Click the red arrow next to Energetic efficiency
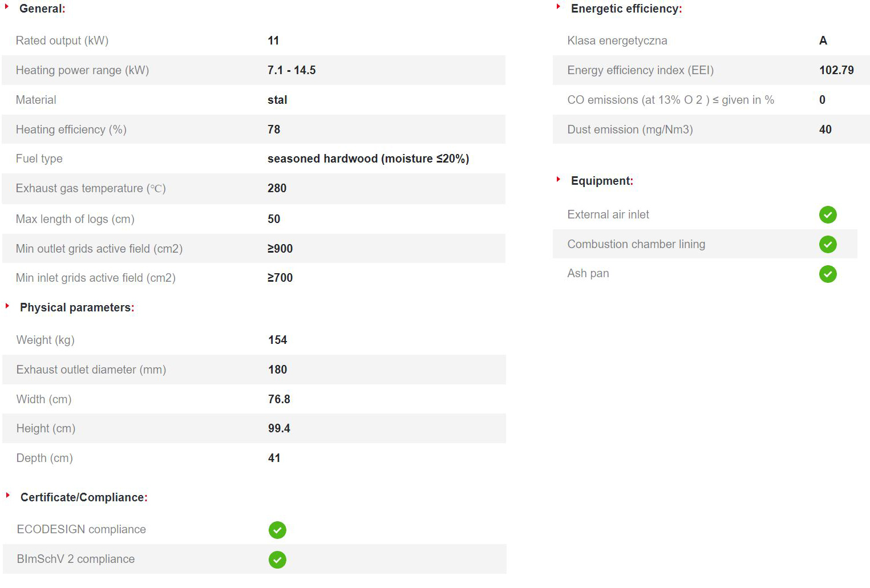Screen dimensions: 870x588 [x=559, y=7]
